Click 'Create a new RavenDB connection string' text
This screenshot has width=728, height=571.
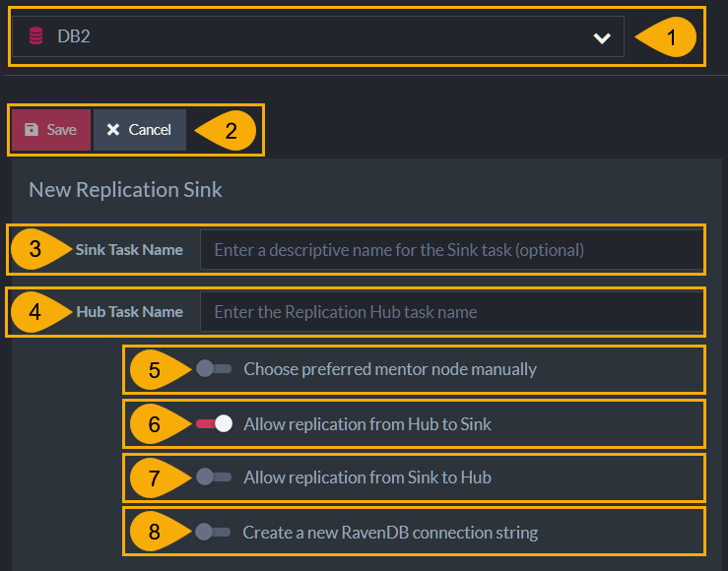[390, 533]
